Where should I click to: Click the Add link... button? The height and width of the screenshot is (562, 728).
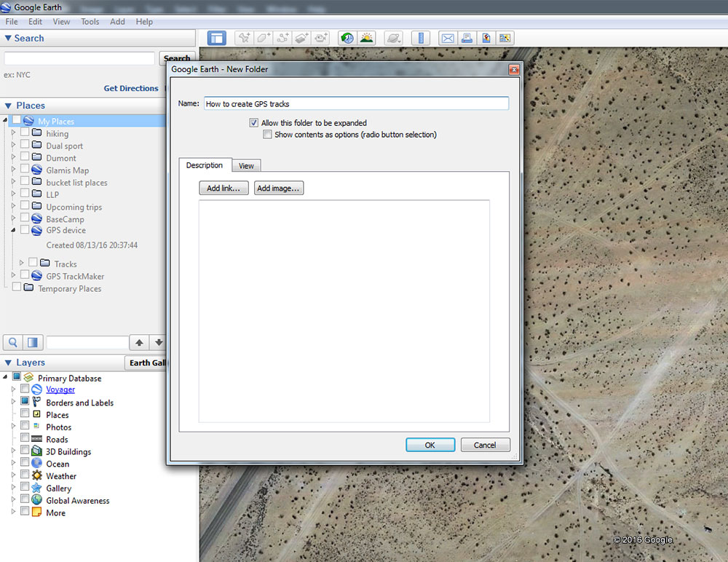tap(223, 188)
